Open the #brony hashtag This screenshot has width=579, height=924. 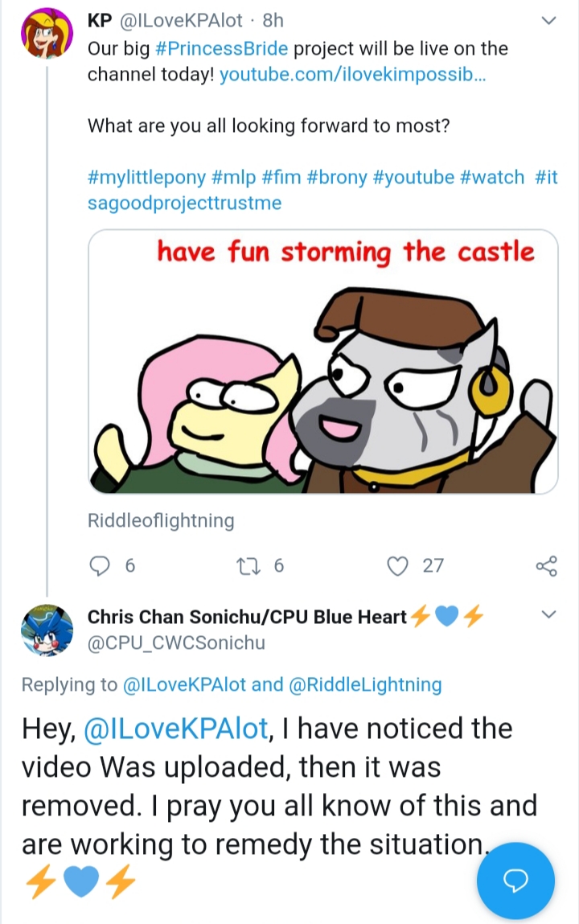pos(337,177)
